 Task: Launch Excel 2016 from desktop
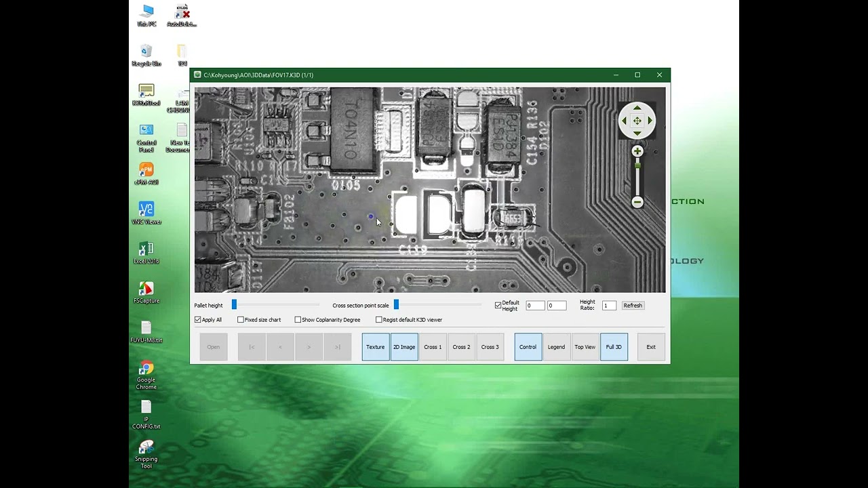pyautogui.click(x=146, y=253)
